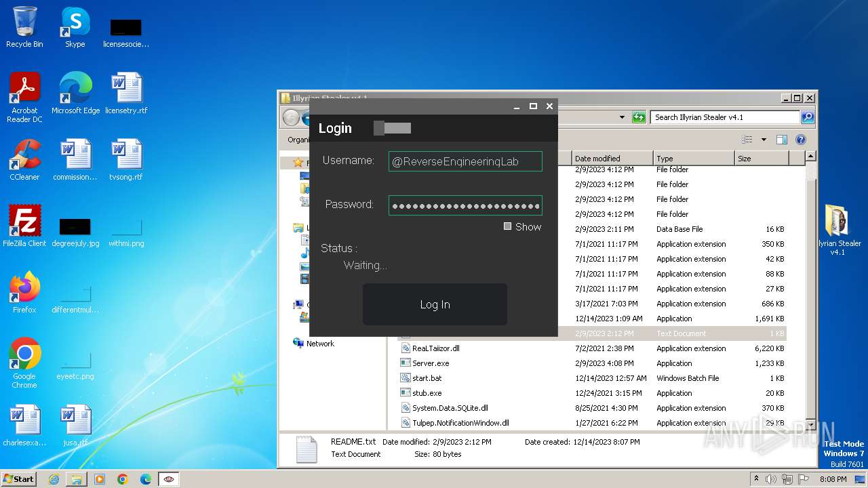Open Internet Explorer from the taskbar
The width and height of the screenshot is (868, 488).
coord(54,479)
